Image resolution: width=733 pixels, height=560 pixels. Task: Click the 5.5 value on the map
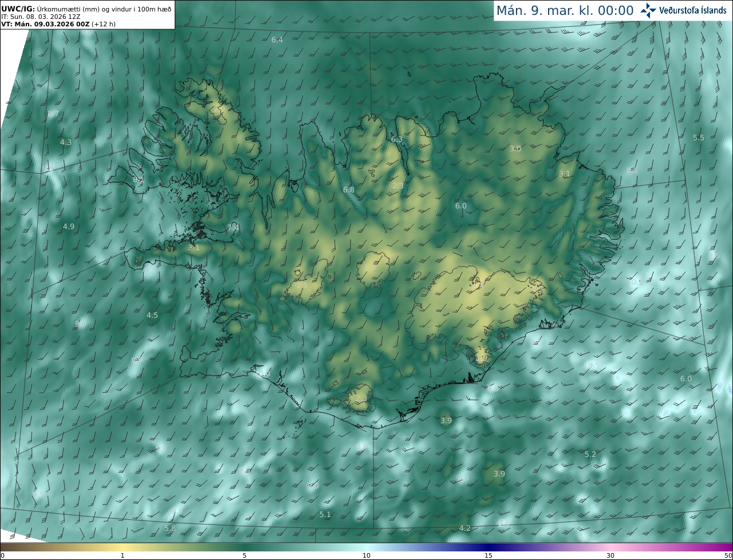tap(699, 138)
